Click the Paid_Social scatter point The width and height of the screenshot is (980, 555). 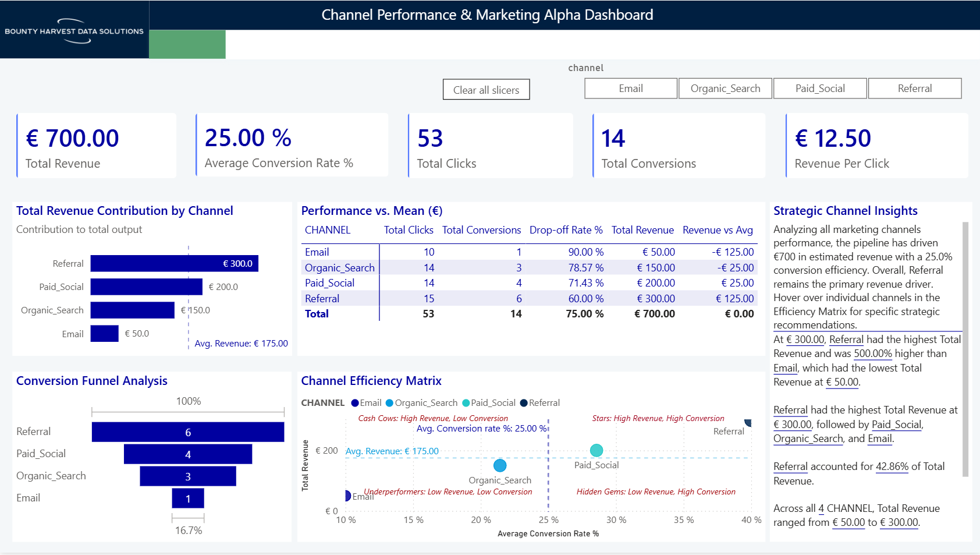point(596,450)
